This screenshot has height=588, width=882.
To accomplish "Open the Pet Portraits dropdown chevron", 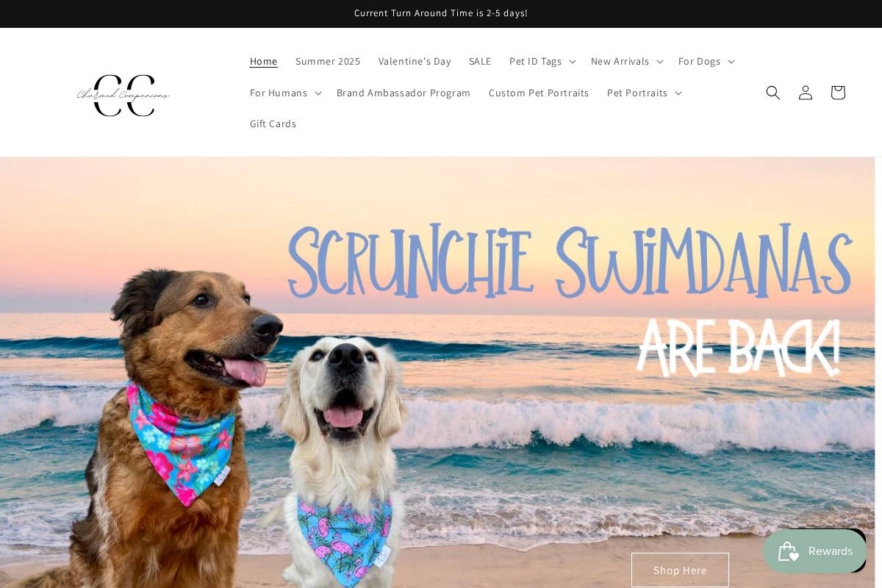I will pyautogui.click(x=678, y=93).
